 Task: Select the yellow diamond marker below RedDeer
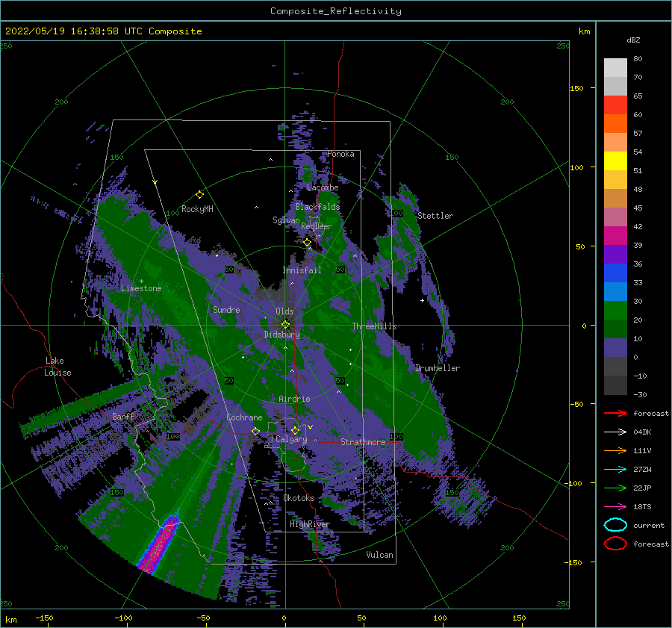tap(307, 243)
